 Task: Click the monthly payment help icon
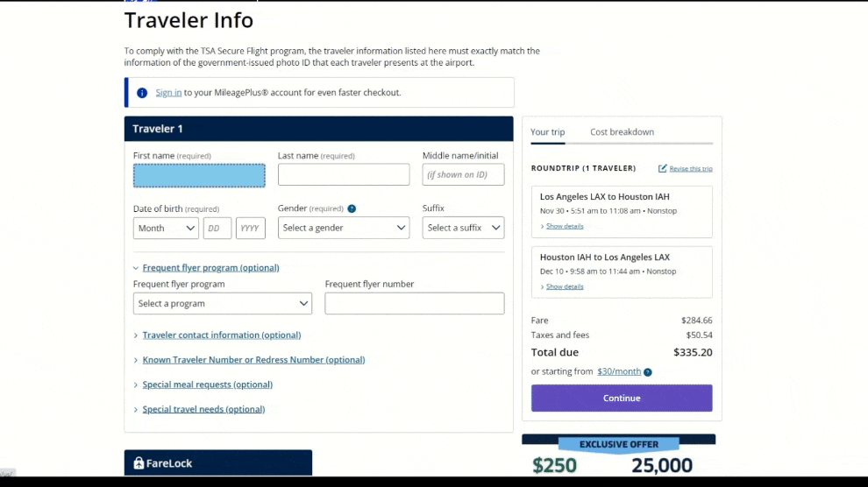point(648,372)
